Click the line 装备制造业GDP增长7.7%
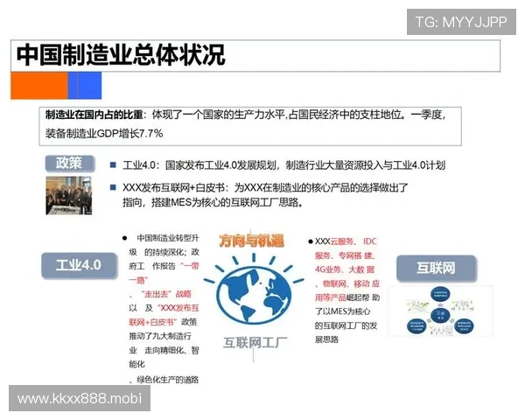 [104, 133]
